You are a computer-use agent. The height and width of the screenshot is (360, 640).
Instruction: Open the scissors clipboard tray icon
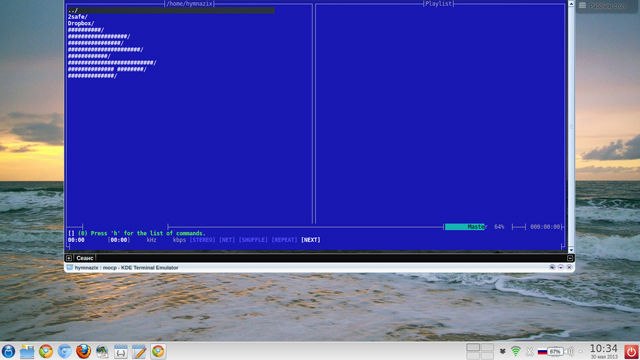click(x=529, y=351)
